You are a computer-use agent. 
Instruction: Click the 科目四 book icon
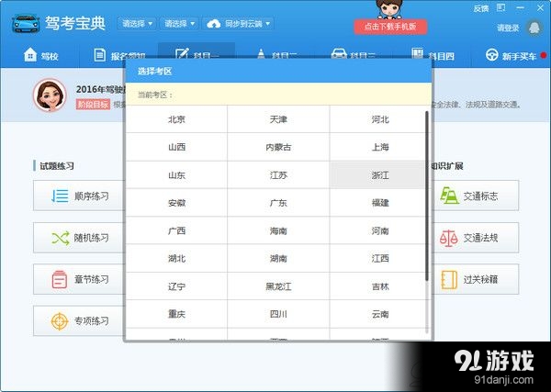pos(417,54)
